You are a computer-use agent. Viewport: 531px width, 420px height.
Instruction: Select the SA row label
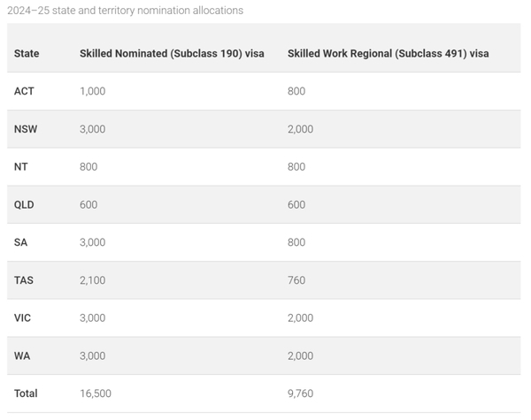(x=20, y=242)
